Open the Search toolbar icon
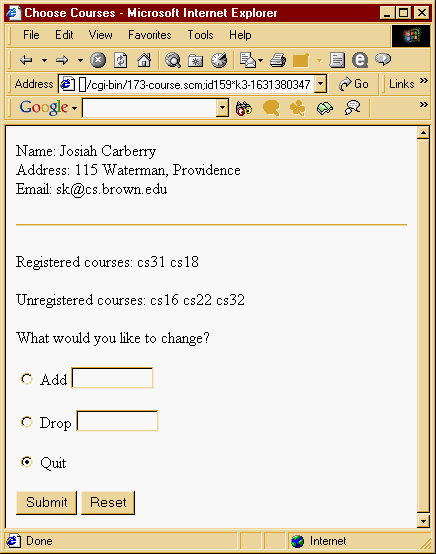Screen dimensions: 436x554 click(173, 60)
